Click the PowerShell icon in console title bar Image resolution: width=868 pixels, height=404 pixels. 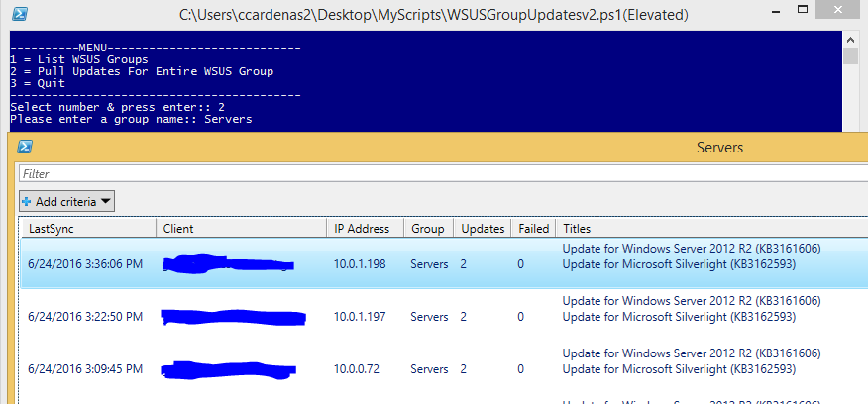(x=20, y=14)
